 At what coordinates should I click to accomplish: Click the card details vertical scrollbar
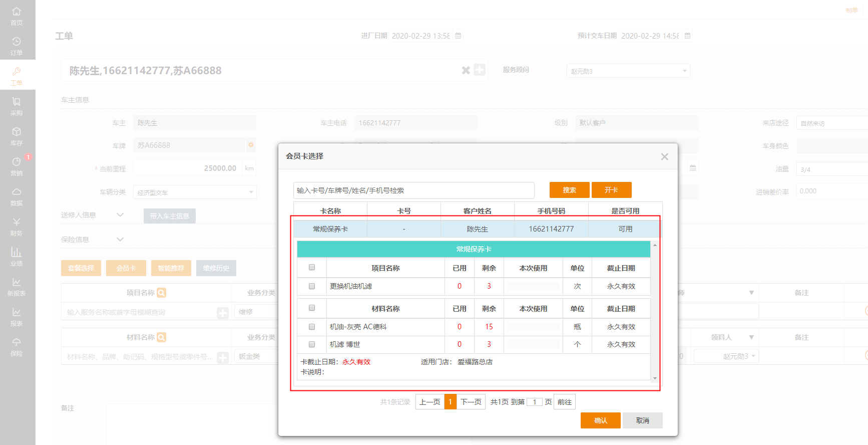coord(655,311)
